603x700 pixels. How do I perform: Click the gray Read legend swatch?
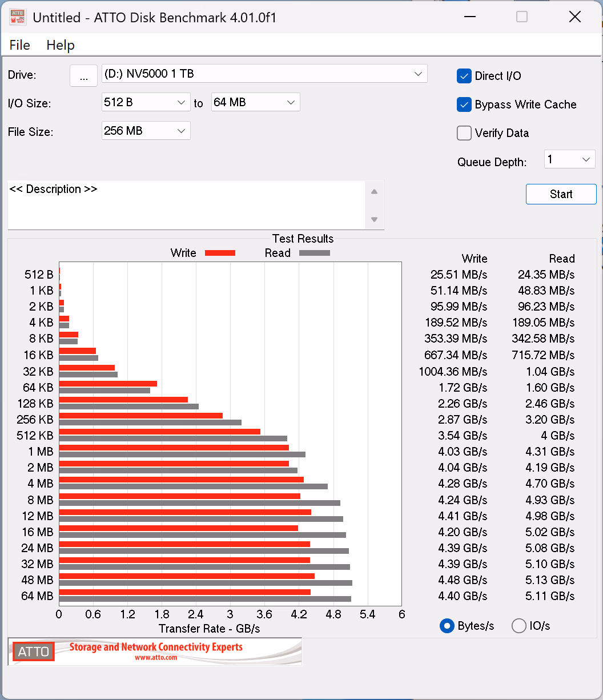315,253
